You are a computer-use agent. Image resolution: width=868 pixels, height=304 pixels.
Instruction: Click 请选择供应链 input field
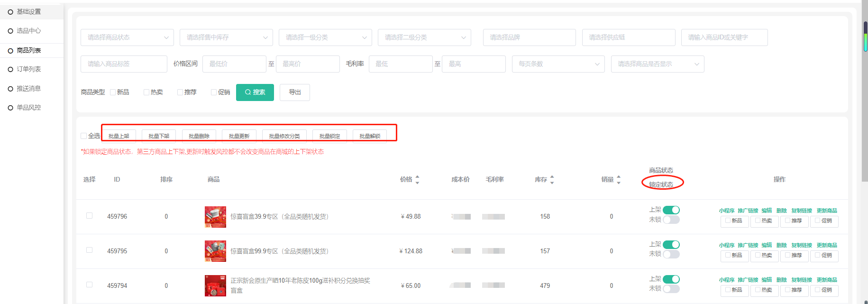click(x=629, y=37)
